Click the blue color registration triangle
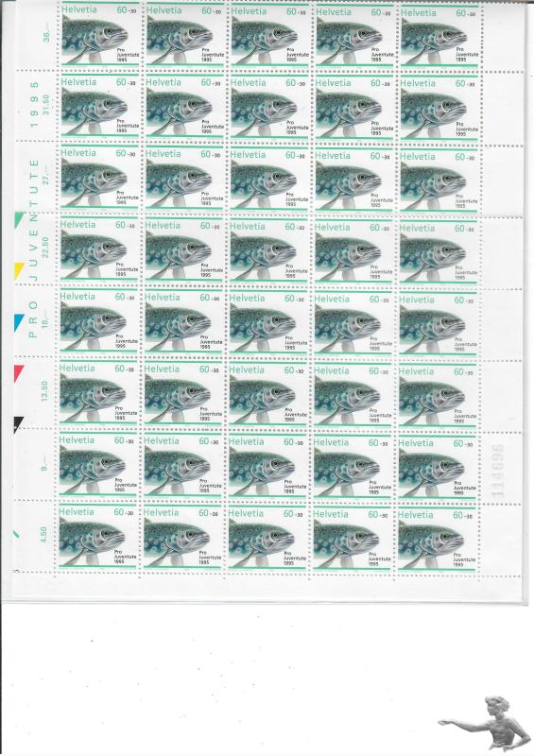534x756 pixels. pyautogui.click(x=18, y=322)
